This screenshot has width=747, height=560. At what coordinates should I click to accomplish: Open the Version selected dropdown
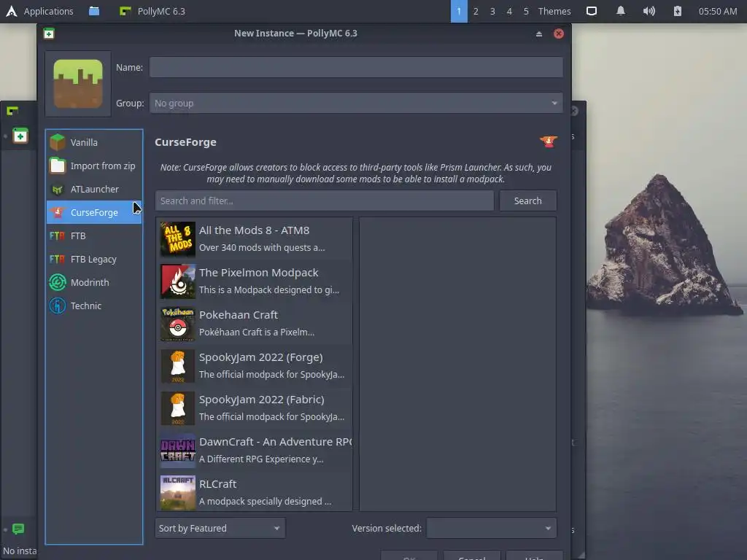tap(491, 528)
